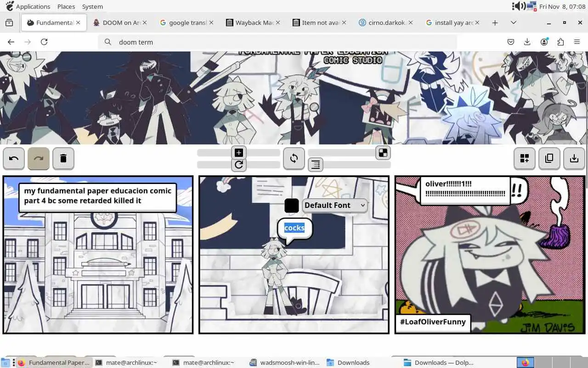Click the Firefox icon in workspace switcher
The height and width of the screenshot is (368, 588).
pos(525,362)
